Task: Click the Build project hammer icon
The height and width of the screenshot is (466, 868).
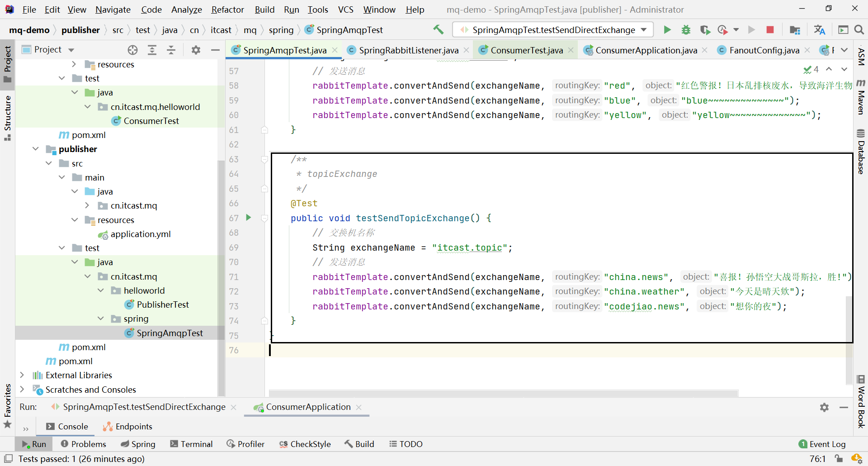Action: click(438, 30)
